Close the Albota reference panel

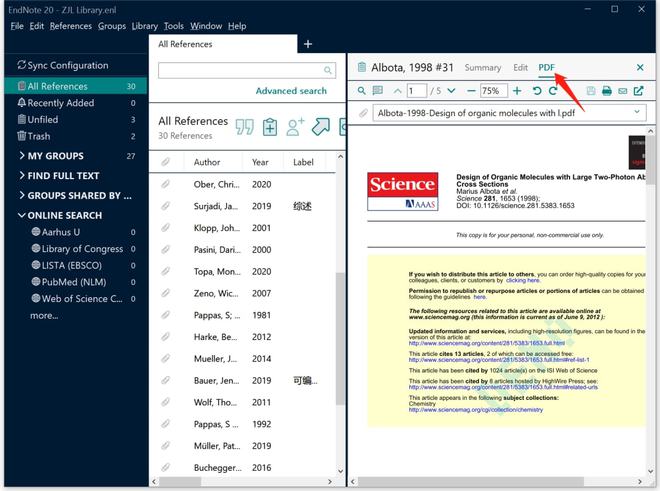(640, 67)
